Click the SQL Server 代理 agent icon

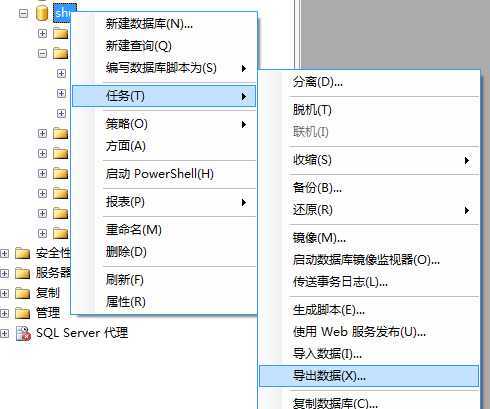coord(23,333)
